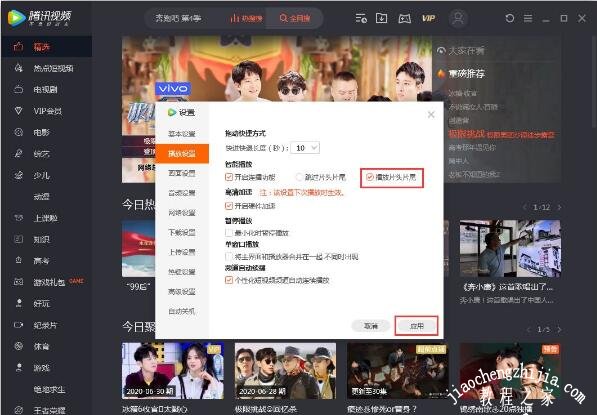Click the 应用 apply button
The image size is (597, 415).
(x=417, y=326)
